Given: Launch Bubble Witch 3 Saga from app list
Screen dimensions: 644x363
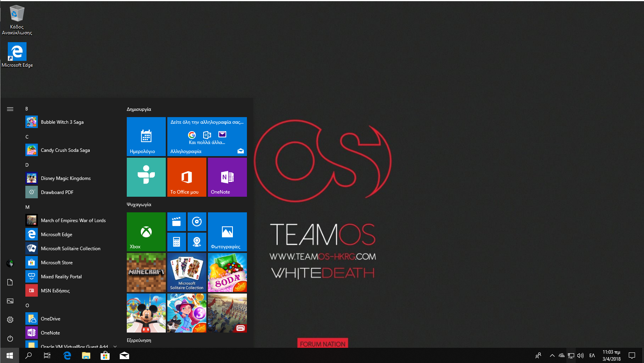Looking at the screenshot, I should (x=71, y=122).
